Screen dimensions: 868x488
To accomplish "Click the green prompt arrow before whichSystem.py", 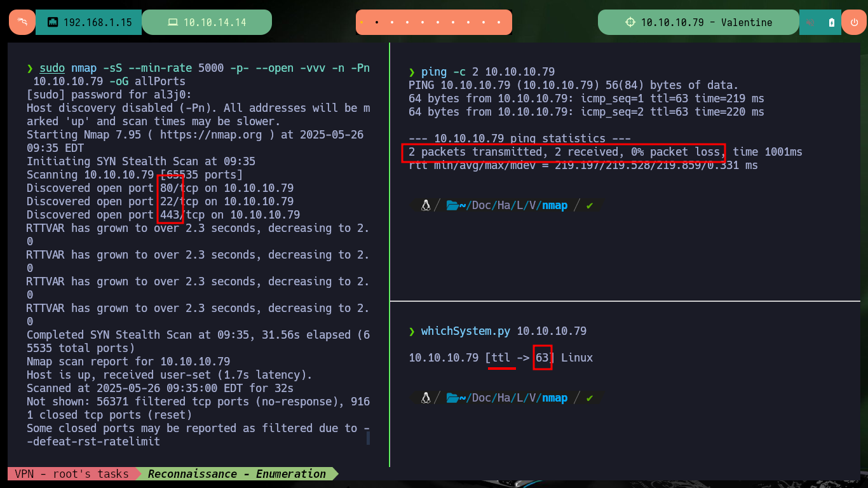I will click(412, 331).
